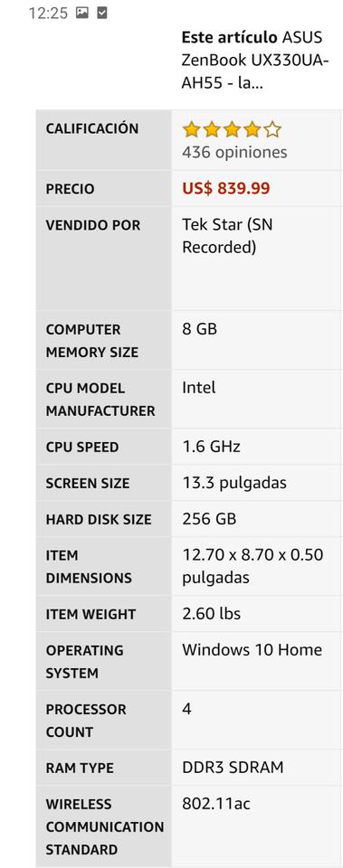Tap the checkmark notification icon in status bar
343x868 pixels.
(102, 13)
